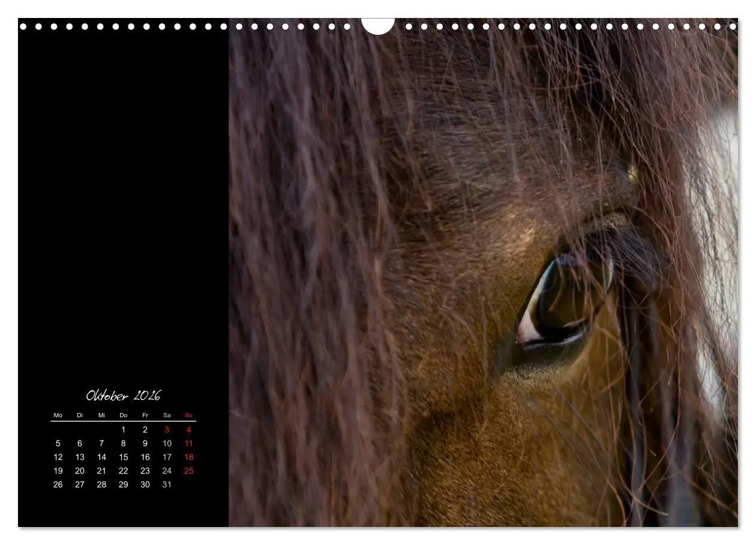
Task: Select the Mo weekday column header
Action: pos(58,415)
